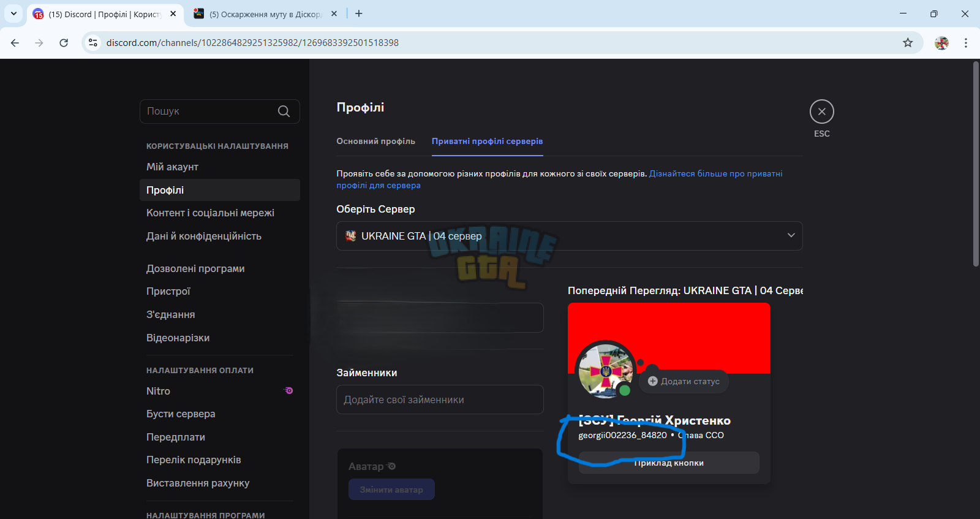Click the blurred nickname field above Займенники

click(440, 317)
